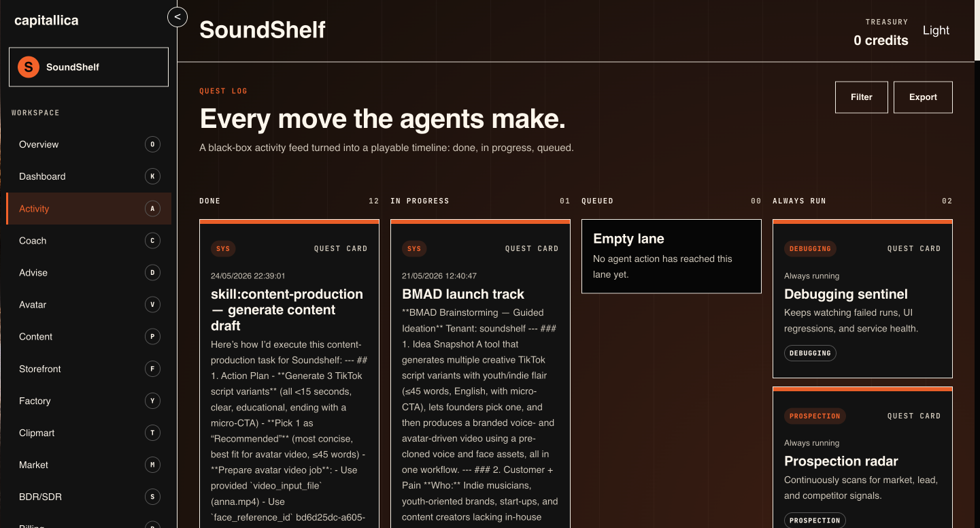Open the Prospection radar card title
980x528 pixels.
tap(841, 461)
